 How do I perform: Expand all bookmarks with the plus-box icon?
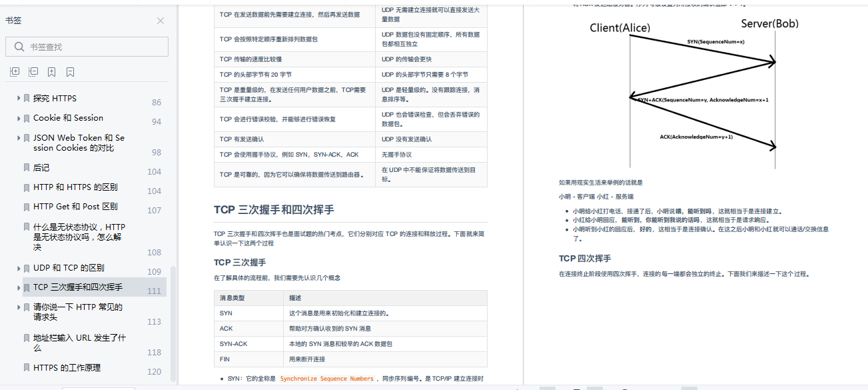[x=15, y=72]
